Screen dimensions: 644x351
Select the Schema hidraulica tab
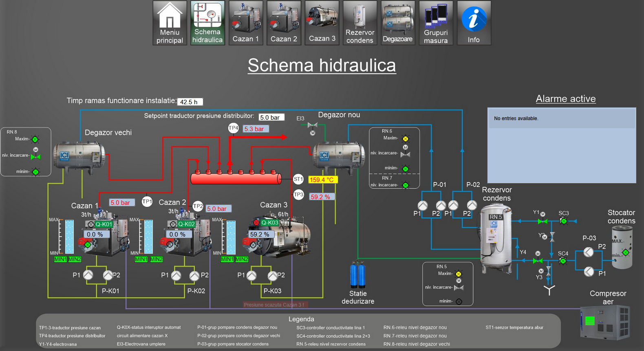tap(207, 23)
